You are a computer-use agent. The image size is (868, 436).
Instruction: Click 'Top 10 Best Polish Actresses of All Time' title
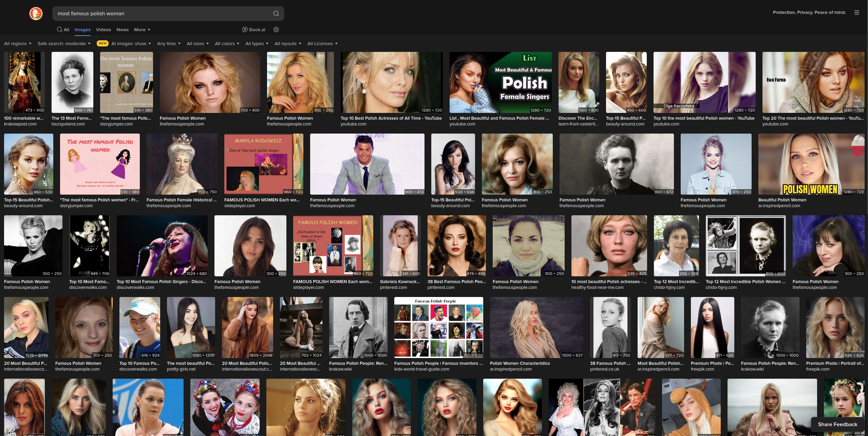click(x=391, y=118)
